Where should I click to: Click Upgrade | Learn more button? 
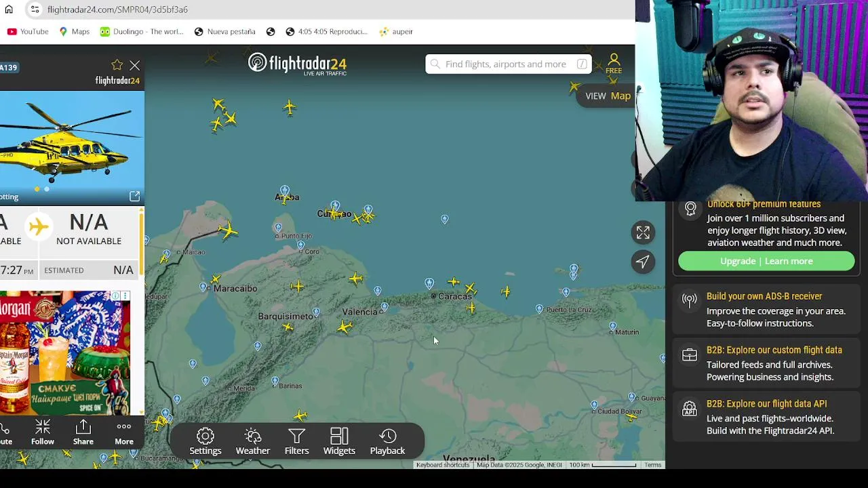point(766,261)
